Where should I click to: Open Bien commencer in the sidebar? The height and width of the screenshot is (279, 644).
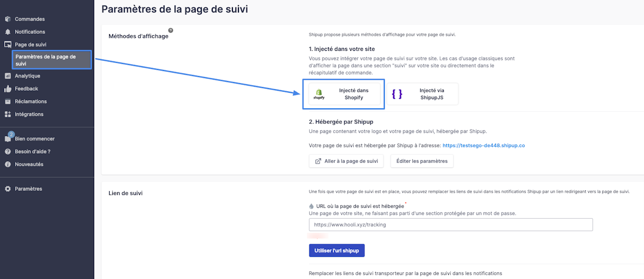[x=34, y=138]
